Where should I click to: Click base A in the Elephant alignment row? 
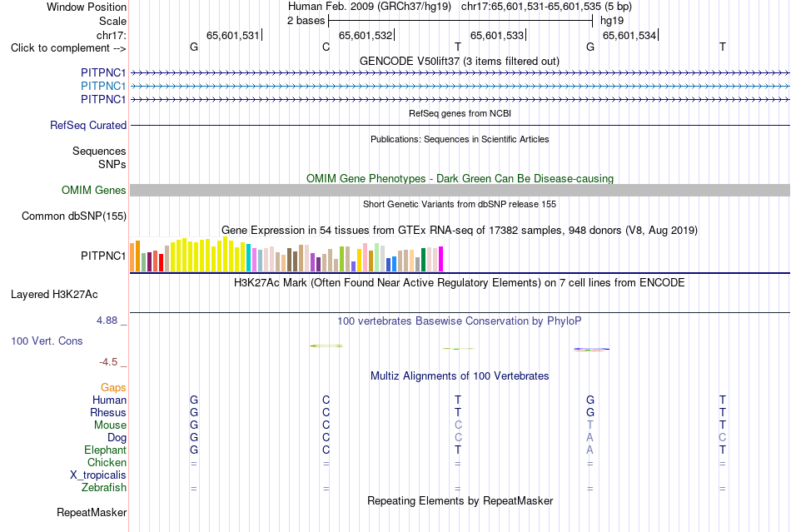click(x=590, y=450)
